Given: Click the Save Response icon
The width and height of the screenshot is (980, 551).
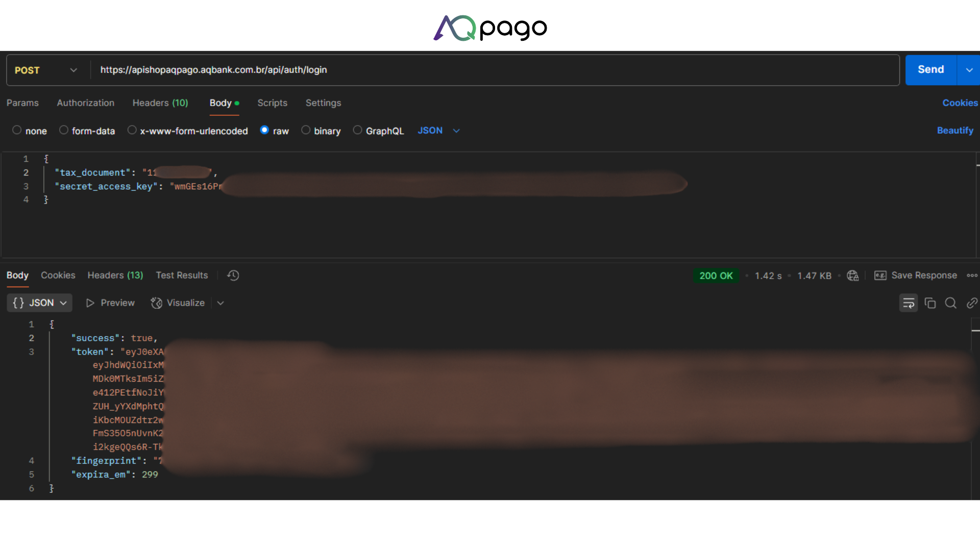Looking at the screenshot, I should 880,275.
